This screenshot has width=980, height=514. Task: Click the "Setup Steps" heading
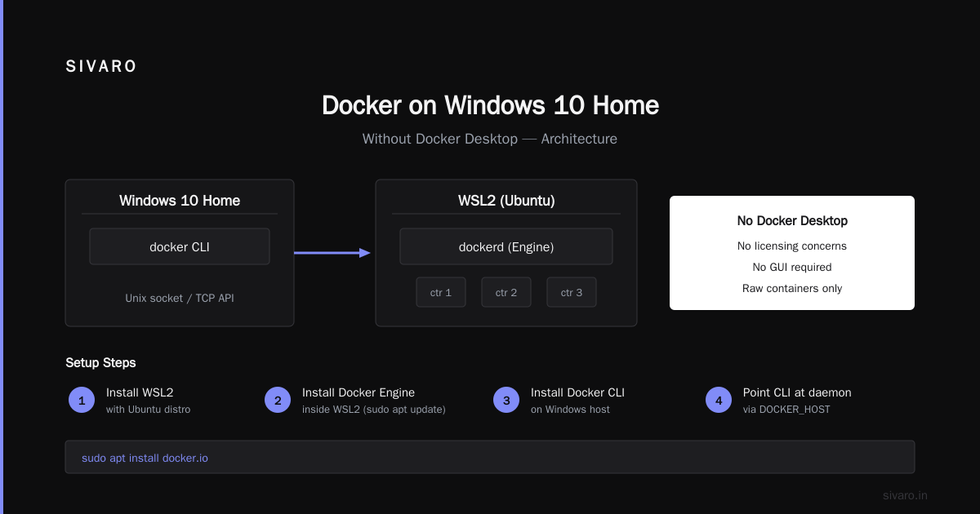[x=101, y=363]
